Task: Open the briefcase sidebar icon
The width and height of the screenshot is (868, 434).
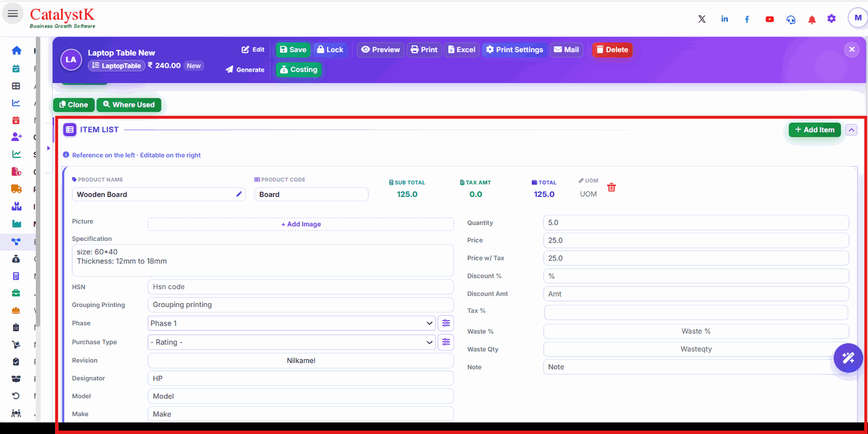Action: 16,293
